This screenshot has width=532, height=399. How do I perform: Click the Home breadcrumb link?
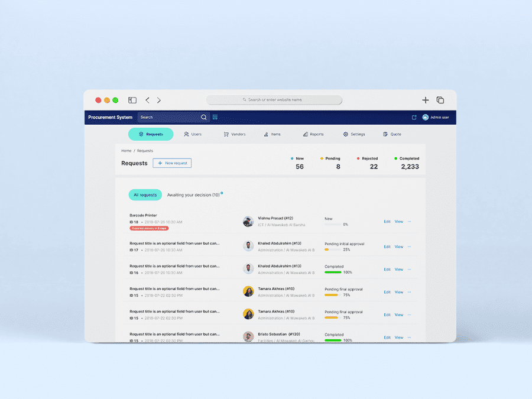(126, 151)
